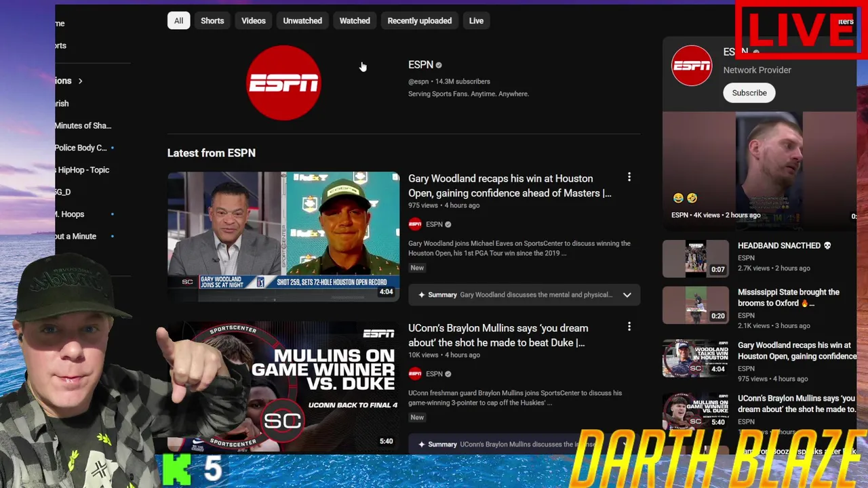
Task: Click the verified badge beside ESPN channel name
Action: (439, 66)
